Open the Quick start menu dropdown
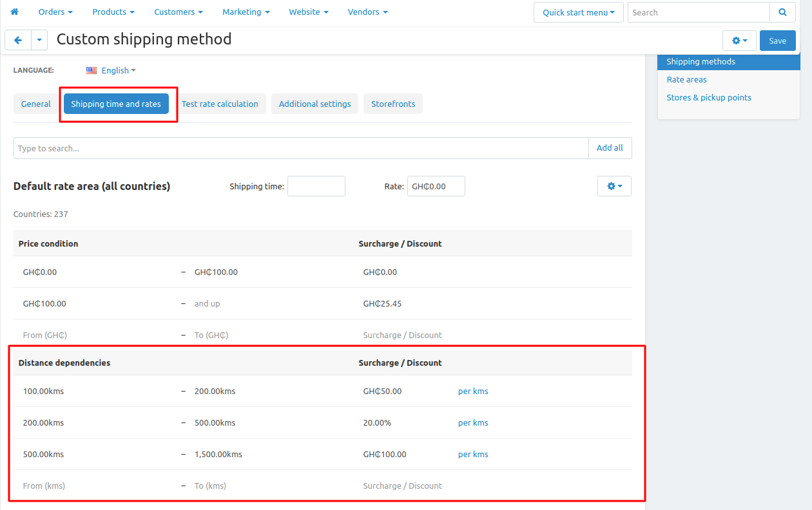The width and height of the screenshot is (812, 510). pyautogui.click(x=579, y=12)
